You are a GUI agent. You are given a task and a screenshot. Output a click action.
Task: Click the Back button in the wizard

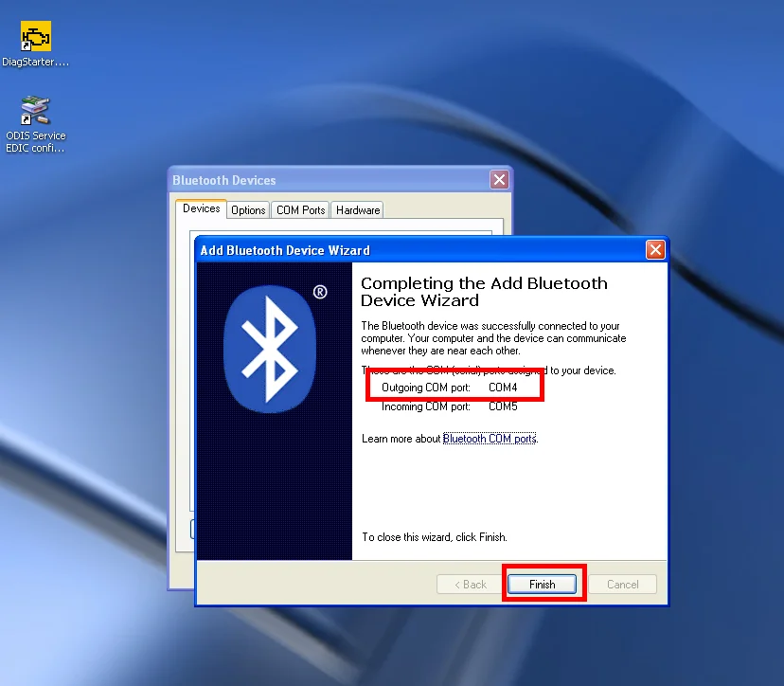click(470, 584)
